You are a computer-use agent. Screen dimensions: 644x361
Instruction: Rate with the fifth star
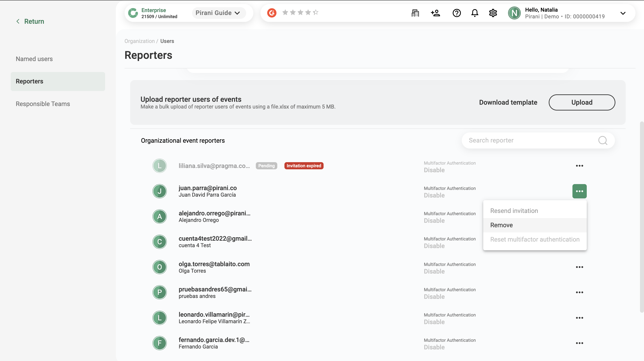coord(316,12)
